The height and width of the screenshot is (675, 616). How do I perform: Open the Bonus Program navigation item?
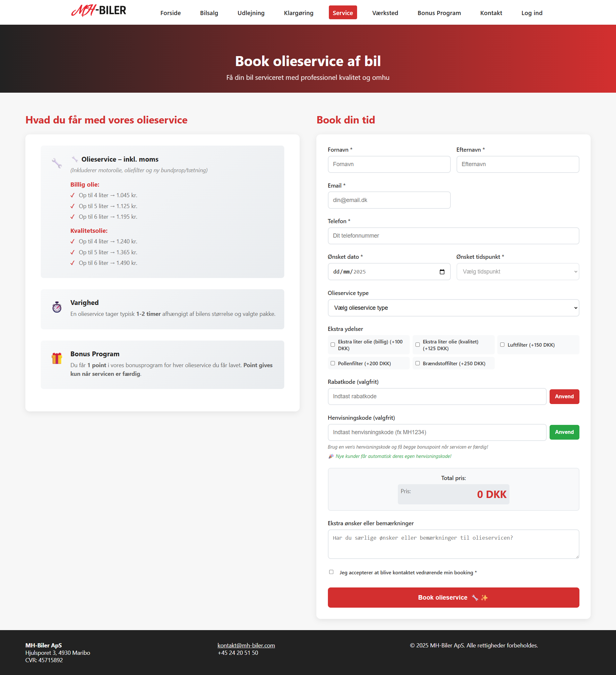439,13
